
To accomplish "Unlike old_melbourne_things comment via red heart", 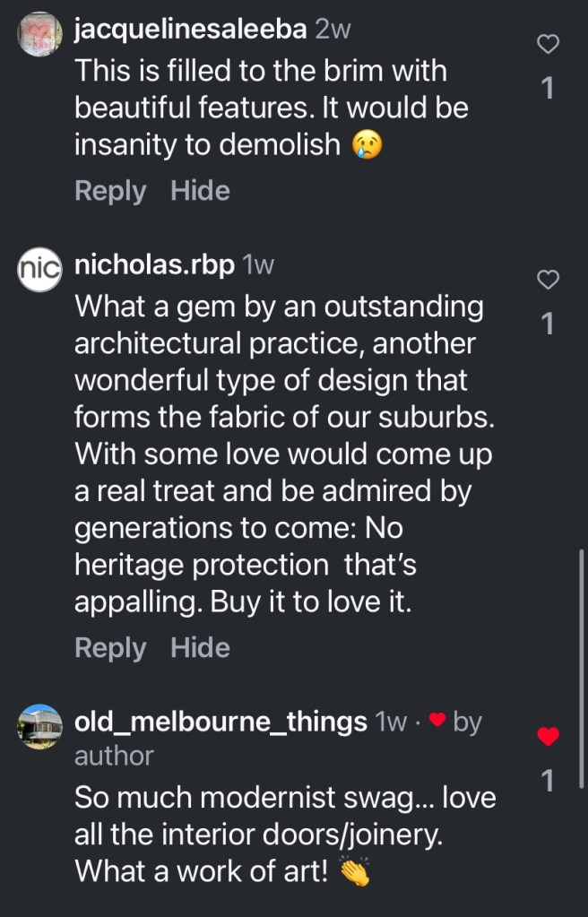I will (548, 737).
